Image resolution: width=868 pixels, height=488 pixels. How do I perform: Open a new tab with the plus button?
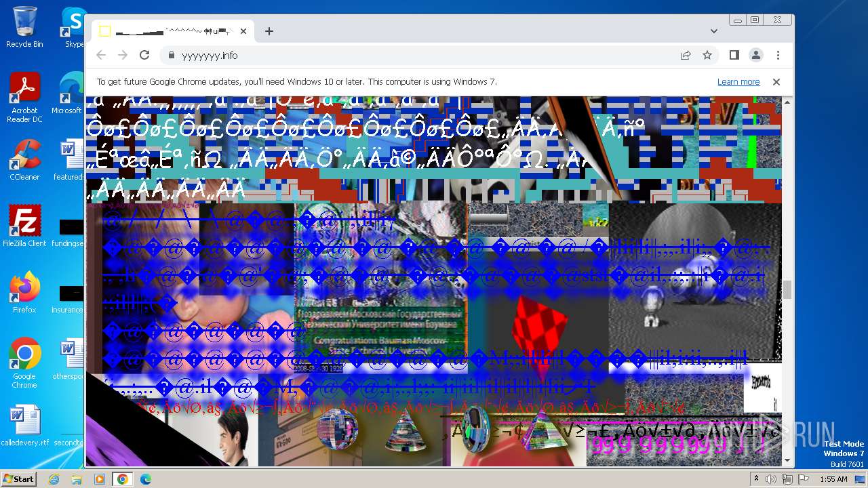pyautogui.click(x=269, y=31)
